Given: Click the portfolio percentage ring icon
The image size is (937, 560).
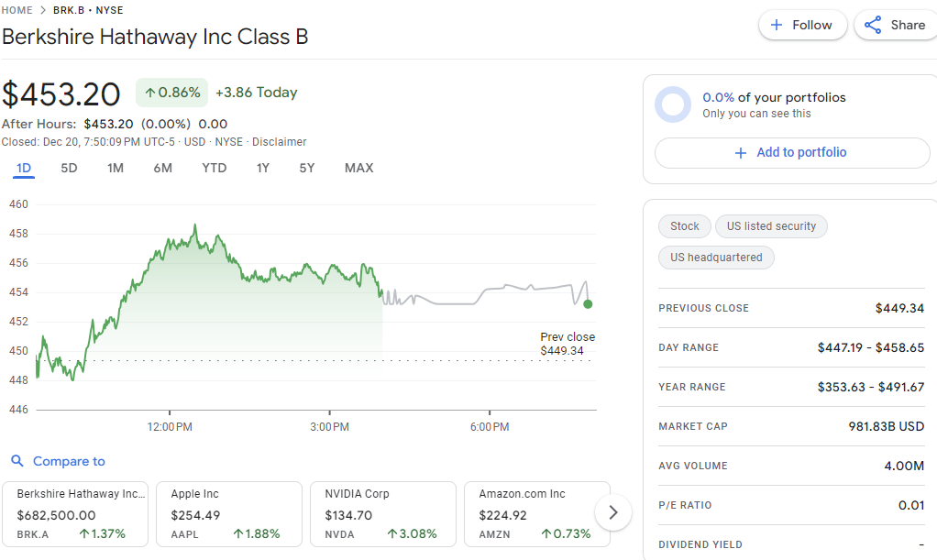Looking at the screenshot, I should (x=673, y=104).
